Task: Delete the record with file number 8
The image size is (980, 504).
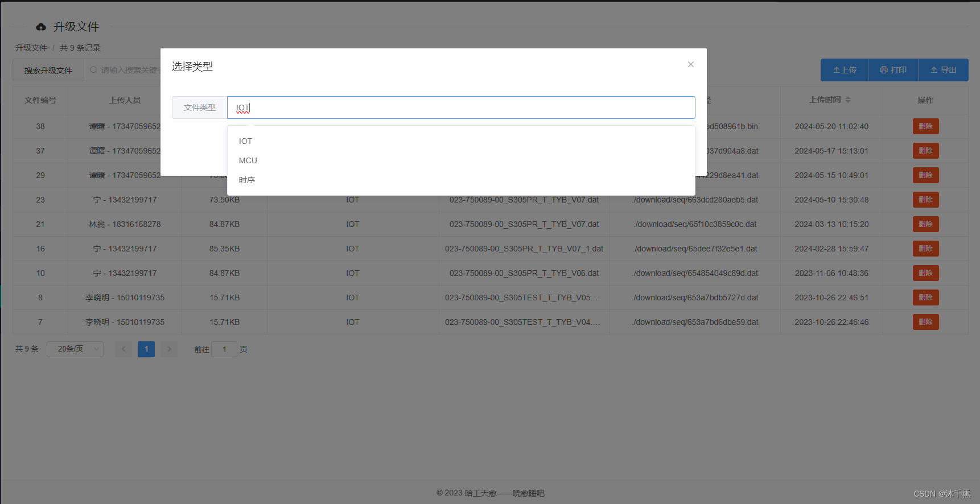Action: pos(925,298)
